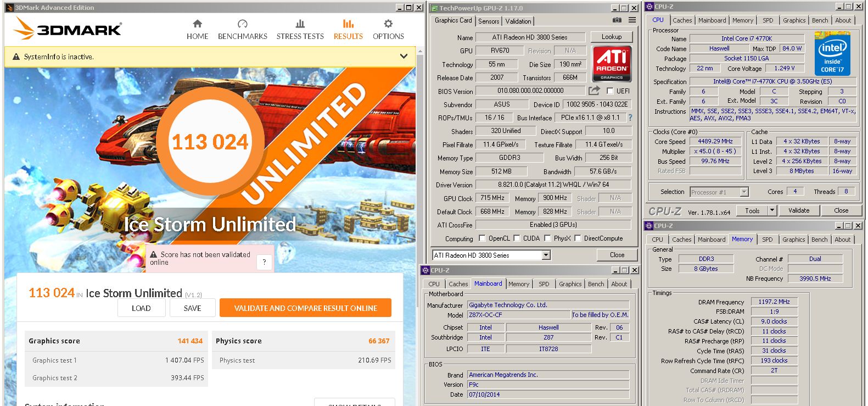Click the Physics test 210.69 FPS value
The width and height of the screenshot is (868, 406).
point(374,360)
